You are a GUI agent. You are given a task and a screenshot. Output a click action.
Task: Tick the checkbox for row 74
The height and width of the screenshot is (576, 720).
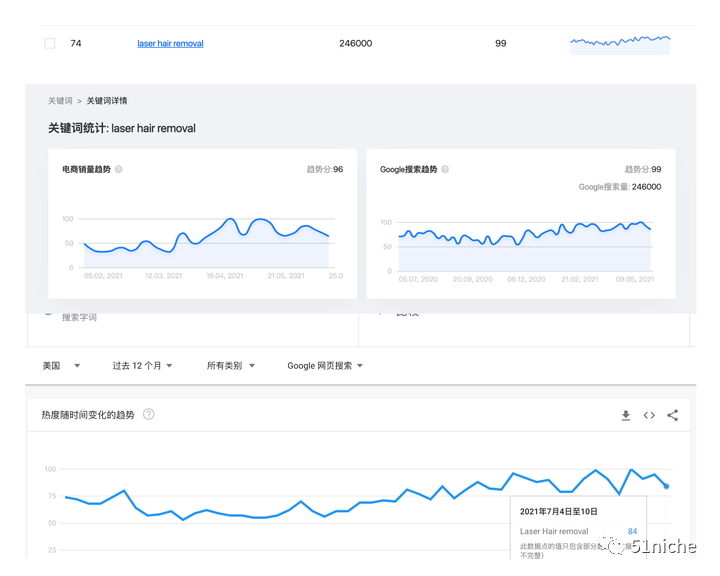coord(50,43)
